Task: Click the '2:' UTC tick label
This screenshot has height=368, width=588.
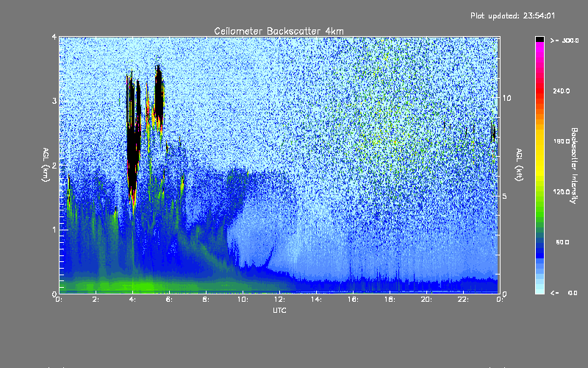Action: point(96,300)
